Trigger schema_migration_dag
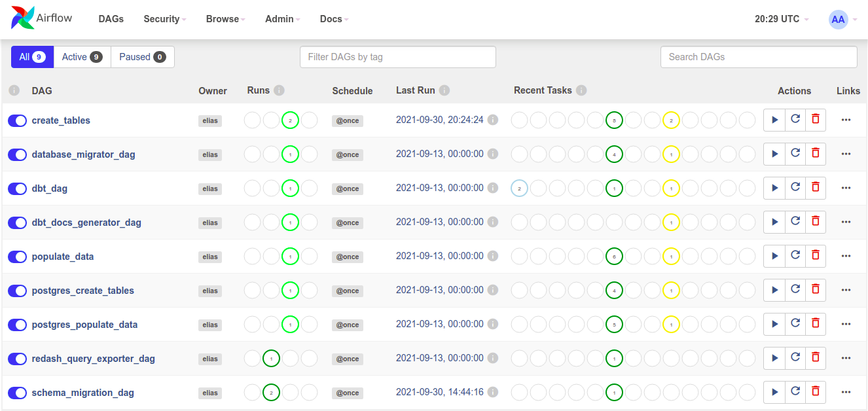The width and height of the screenshot is (868, 411). pyautogui.click(x=774, y=392)
